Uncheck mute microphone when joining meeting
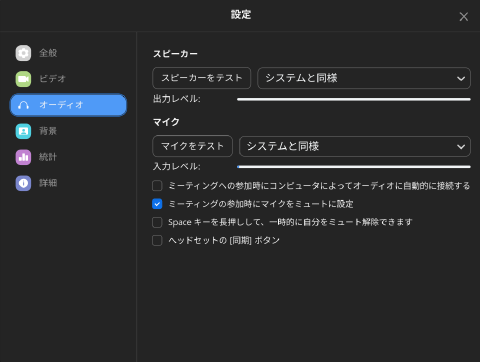 pyautogui.click(x=157, y=204)
